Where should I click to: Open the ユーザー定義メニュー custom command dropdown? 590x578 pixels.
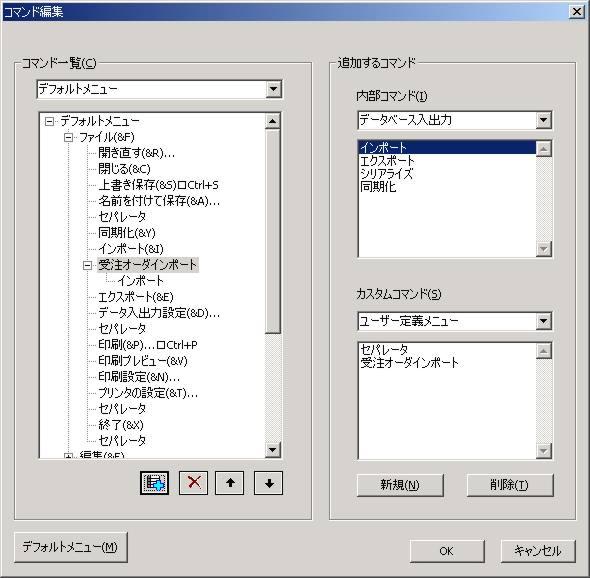point(543,321)
